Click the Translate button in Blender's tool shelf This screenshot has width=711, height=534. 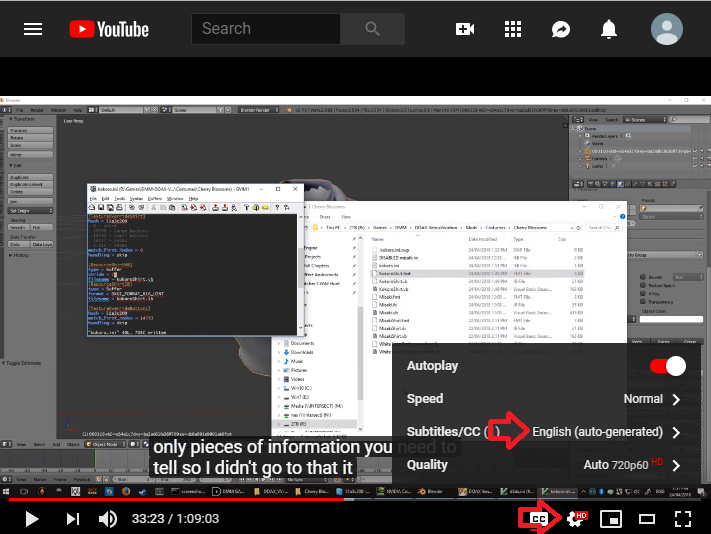(30, 131)
